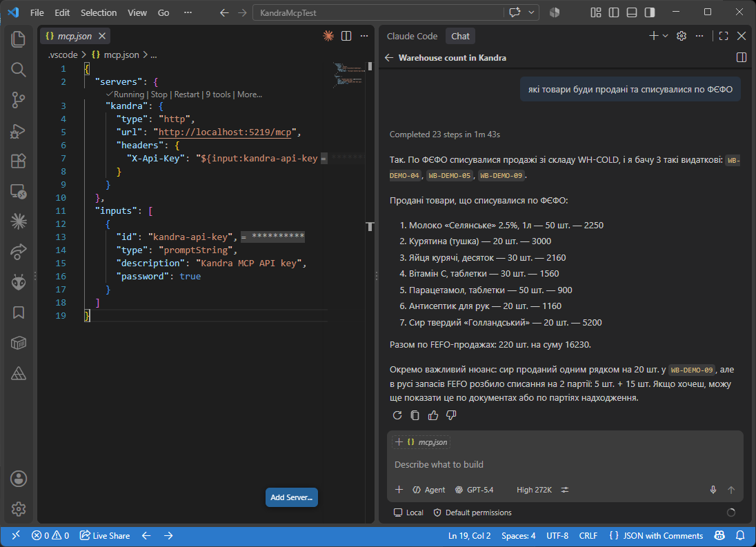
Task: Toggle chat side panel icon beside title
Action: pos(742,58)
